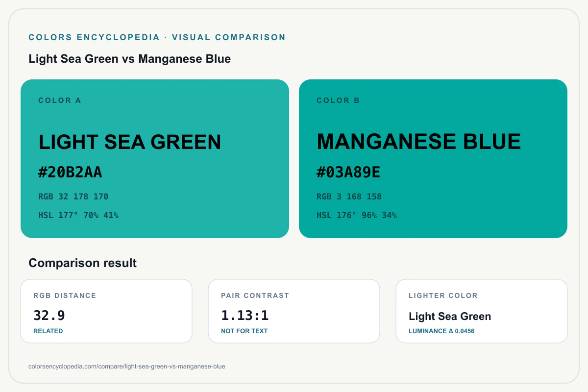This screenshot has height=392, width=588.
Task: Click the RGB 3 168 158 value
Action: pyautogui.click(x=349, y=196)
